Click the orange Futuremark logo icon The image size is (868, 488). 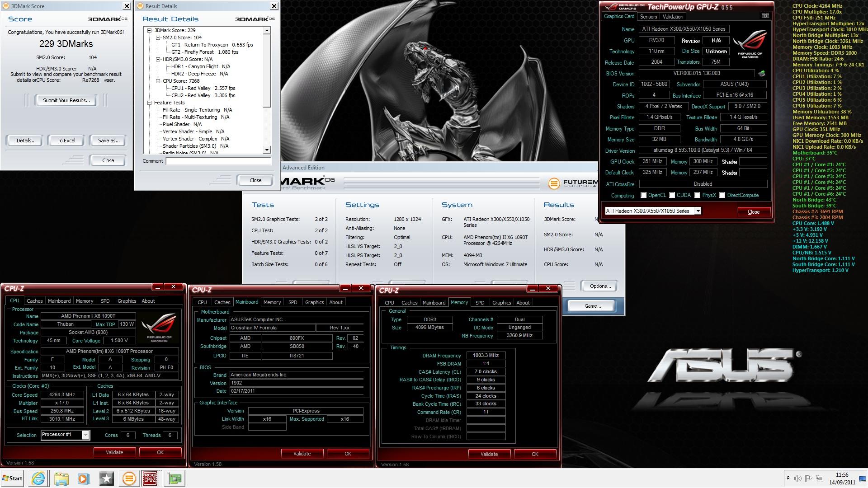pos(554,183)
